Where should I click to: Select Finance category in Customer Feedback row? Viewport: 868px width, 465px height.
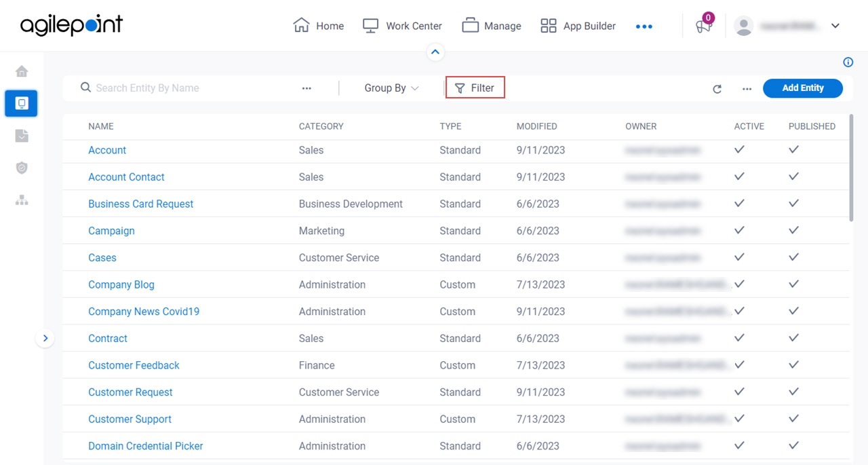pyautogui.click(x=317, y=365)
